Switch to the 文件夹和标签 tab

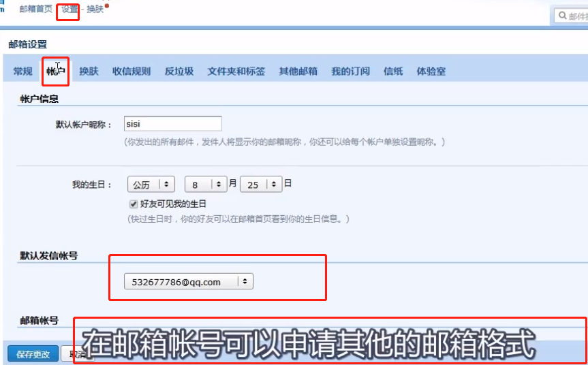click(x=236, y=72)
